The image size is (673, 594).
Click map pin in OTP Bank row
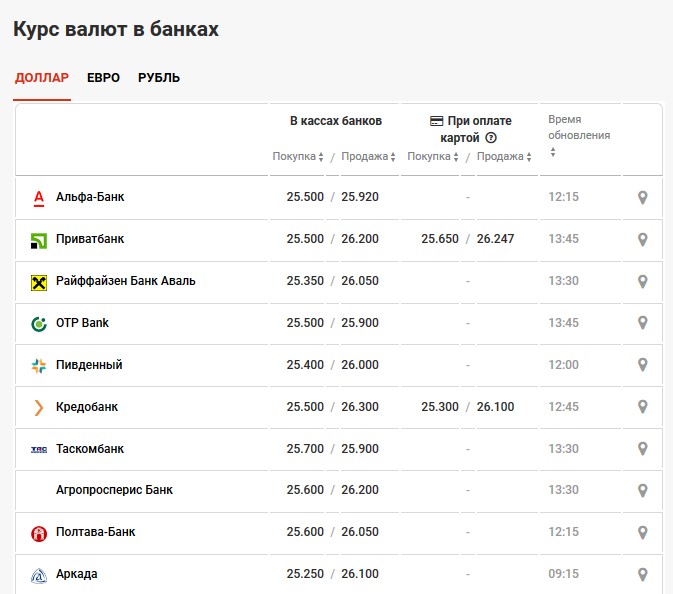pos(642,323)
